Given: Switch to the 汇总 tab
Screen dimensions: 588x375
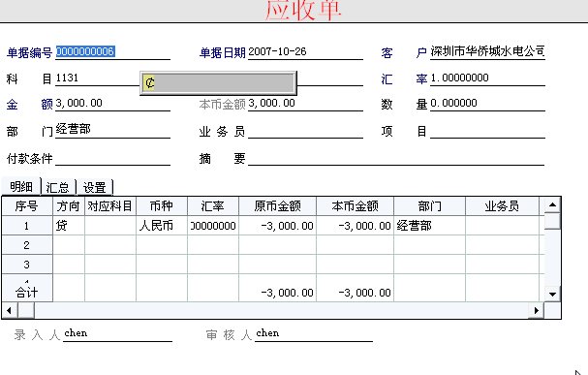Looking at the screenshot, I should (x=58, y=187).
